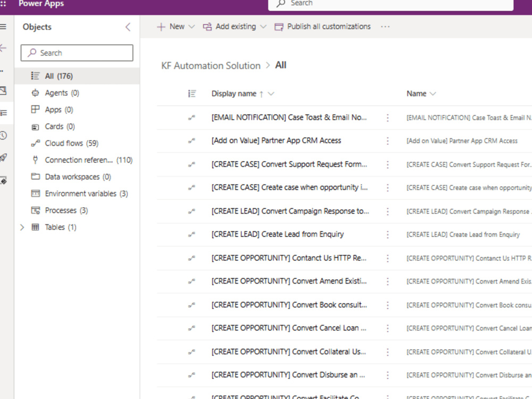Viewport: 532px width, 399px height.
Task: Click the Environment variables icon
Action: (x=35, y=194)
